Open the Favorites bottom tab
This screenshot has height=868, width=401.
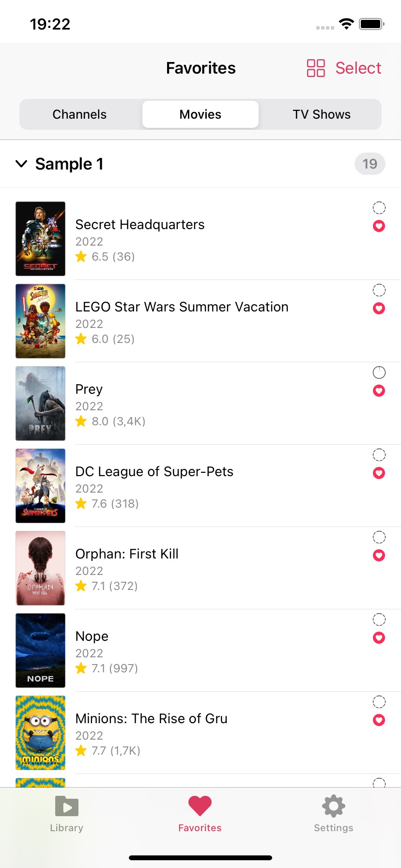[200, 814]
